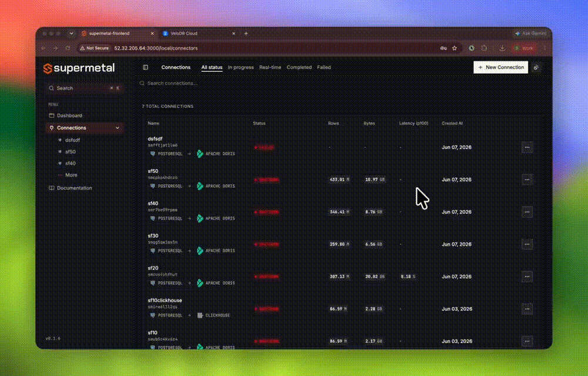Open Ask Gemini in the browser
This screenshot has width=588, height=376.
(x=531, y=34)
